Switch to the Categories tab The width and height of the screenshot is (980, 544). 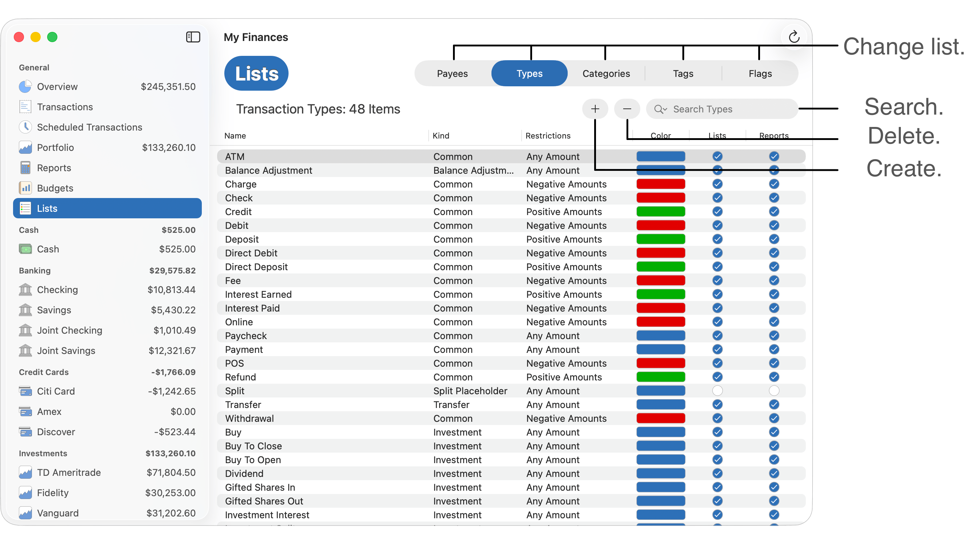click(x=606, y=73)
